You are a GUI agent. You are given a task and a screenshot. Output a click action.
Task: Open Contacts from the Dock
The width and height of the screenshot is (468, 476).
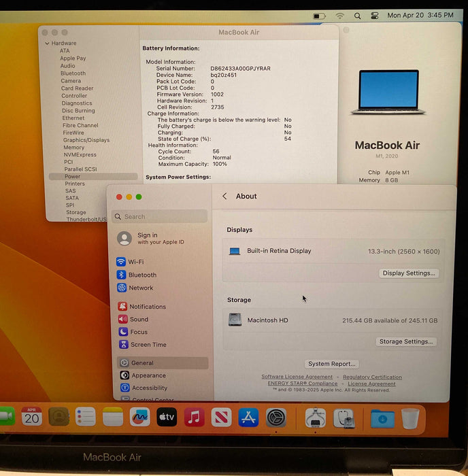[x=58, y=417]
